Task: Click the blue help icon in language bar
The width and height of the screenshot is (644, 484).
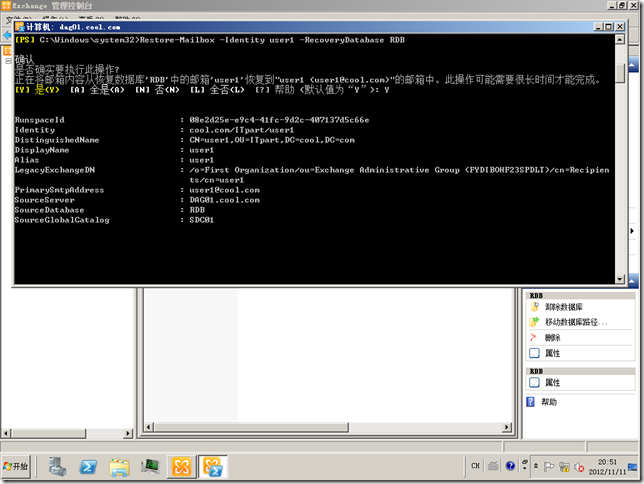Action: point(510,466)
